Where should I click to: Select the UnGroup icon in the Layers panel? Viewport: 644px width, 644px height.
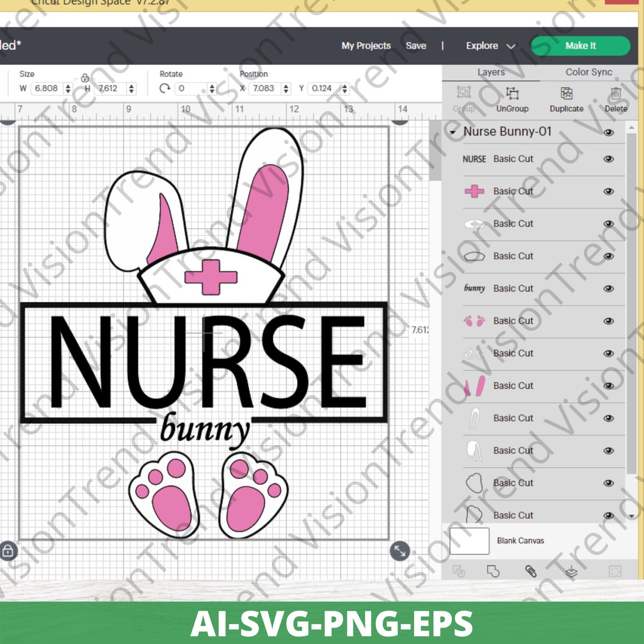click(x=512, y=96)
